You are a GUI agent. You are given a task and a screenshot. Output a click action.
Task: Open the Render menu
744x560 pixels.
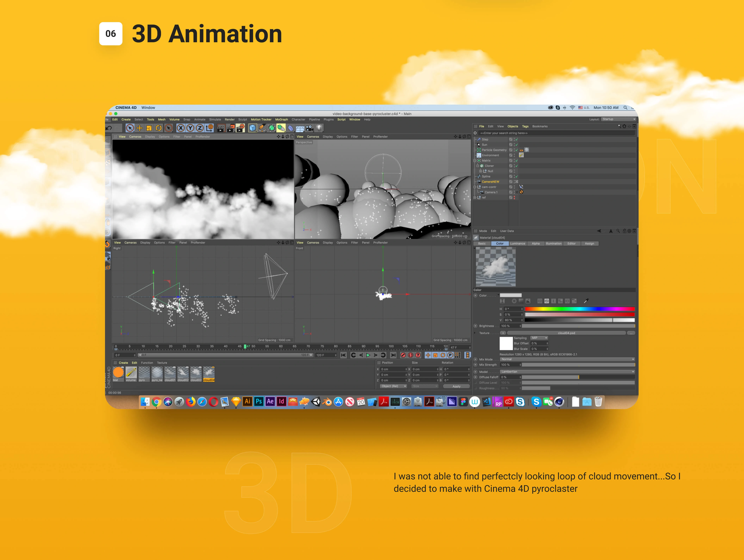[230, 119]
